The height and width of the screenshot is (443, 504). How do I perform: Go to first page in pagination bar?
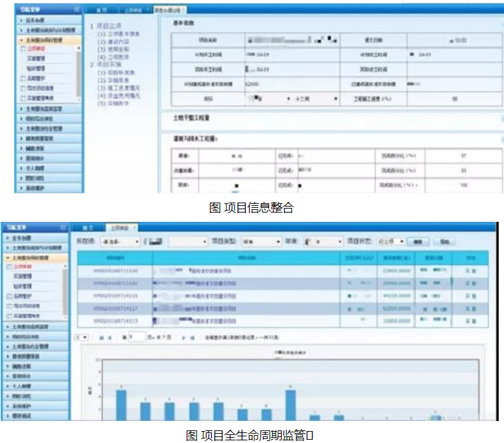coord(101,337)
